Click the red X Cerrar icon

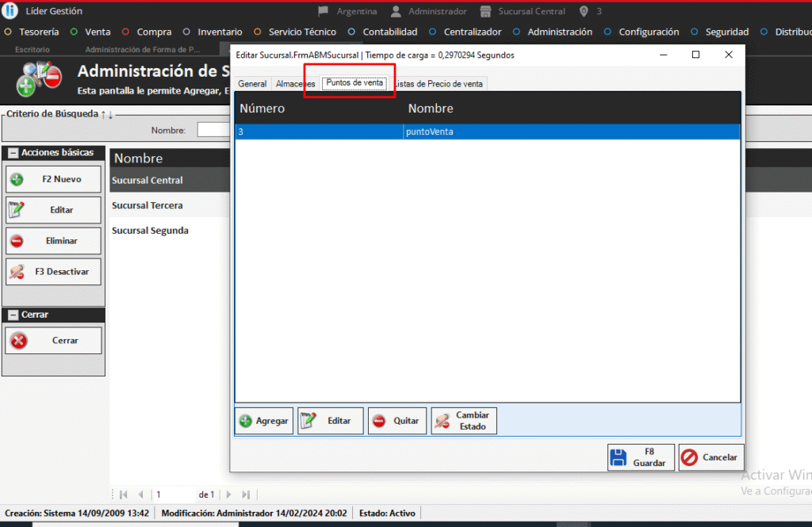click(18, 341)
